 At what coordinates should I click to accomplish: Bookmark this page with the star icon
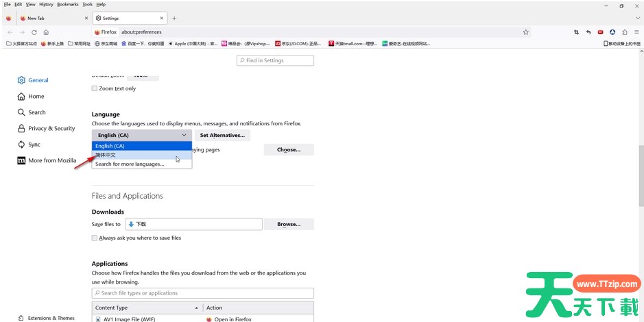point(526,32)
